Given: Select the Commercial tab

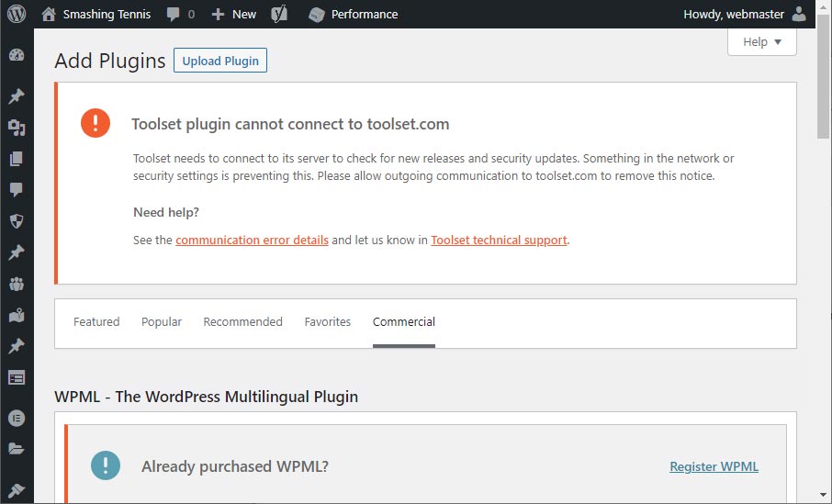Looking at the screenshot, I should click(x=404, y=321).
